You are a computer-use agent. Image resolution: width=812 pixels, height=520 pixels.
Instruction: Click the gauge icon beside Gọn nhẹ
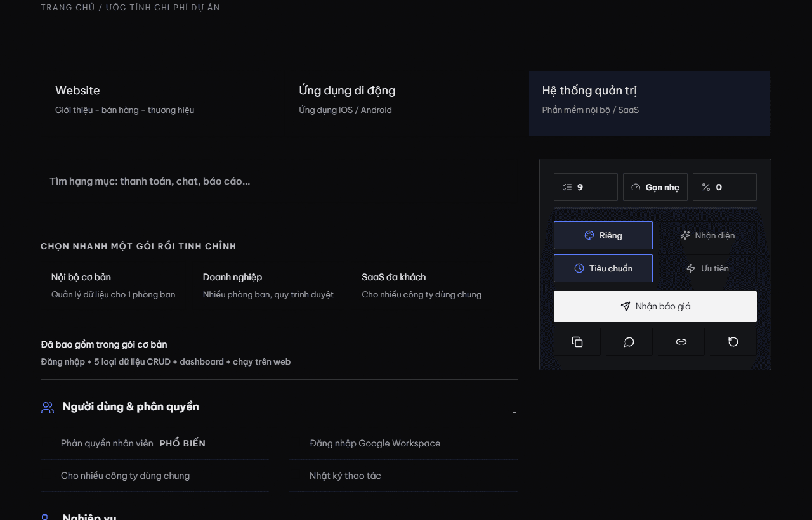point(636,187)
